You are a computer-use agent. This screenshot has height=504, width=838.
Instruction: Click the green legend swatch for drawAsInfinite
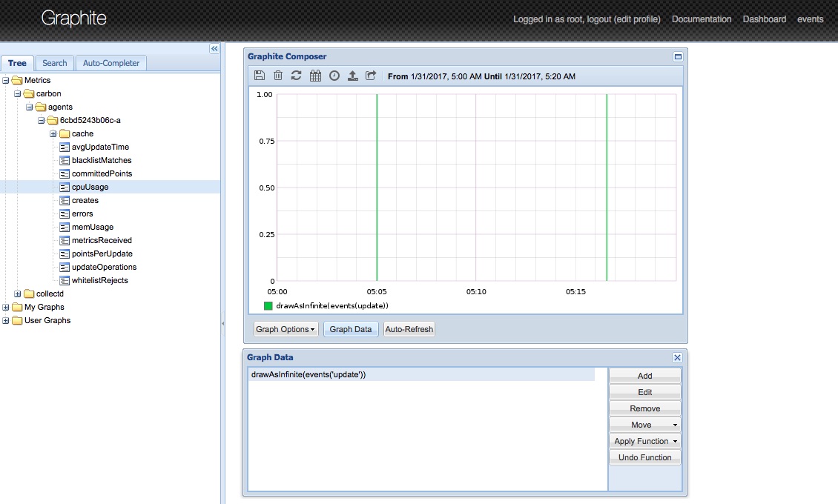pos(268,306)
